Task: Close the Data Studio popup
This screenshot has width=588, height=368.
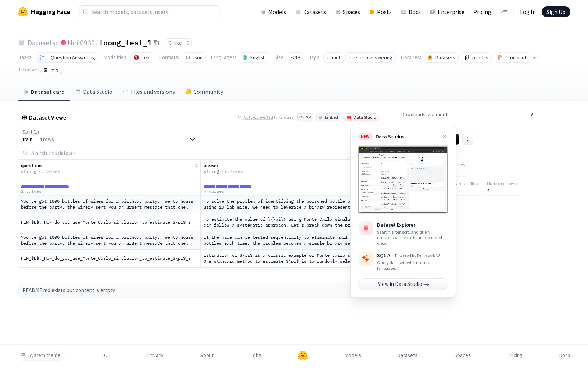Action: 445,137
